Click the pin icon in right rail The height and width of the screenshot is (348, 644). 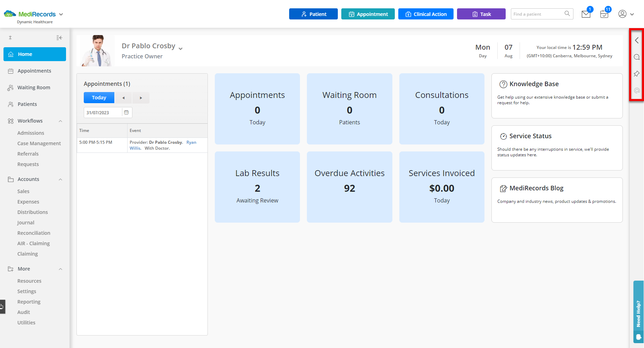[637, 74]
